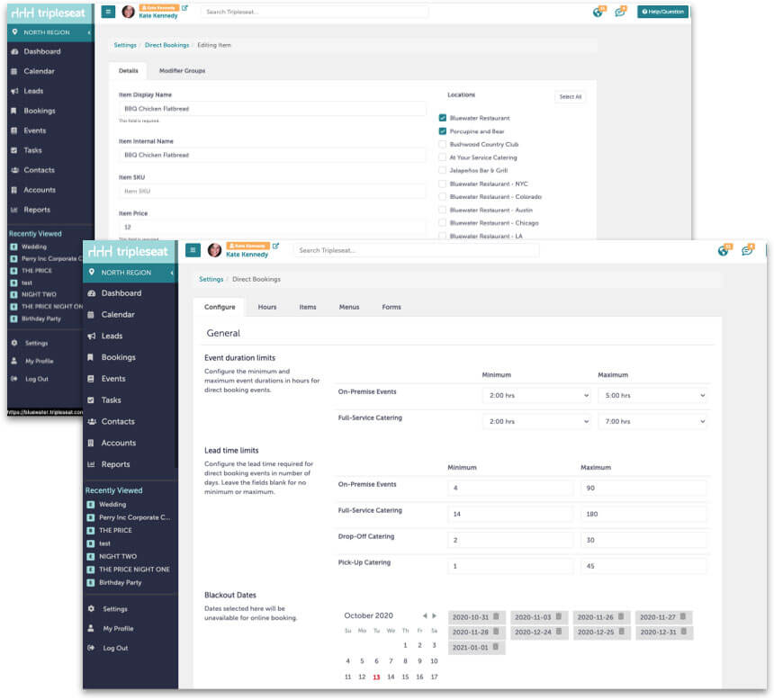774x700 pixels.
Task: Click Select All locations button
Action: [570, 97]
